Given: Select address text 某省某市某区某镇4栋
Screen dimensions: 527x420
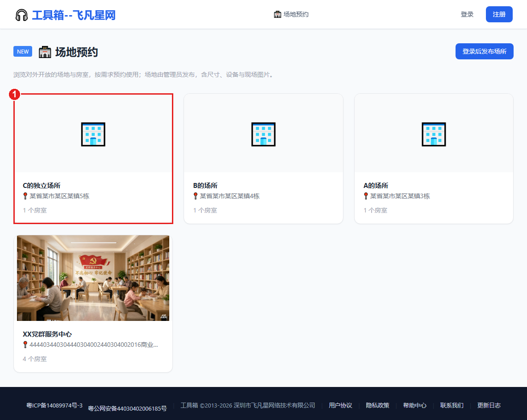Looking at the screenshot, I should tap(230, 196).
